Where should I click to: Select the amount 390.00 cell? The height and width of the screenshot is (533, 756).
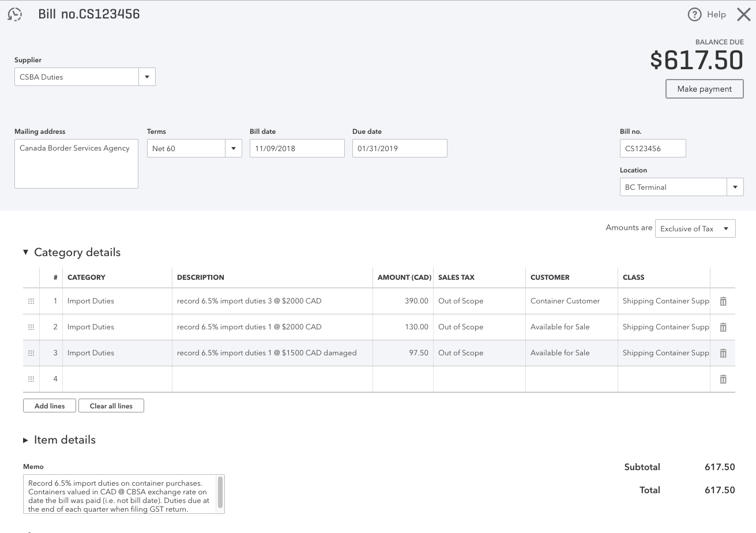point(403,301)
